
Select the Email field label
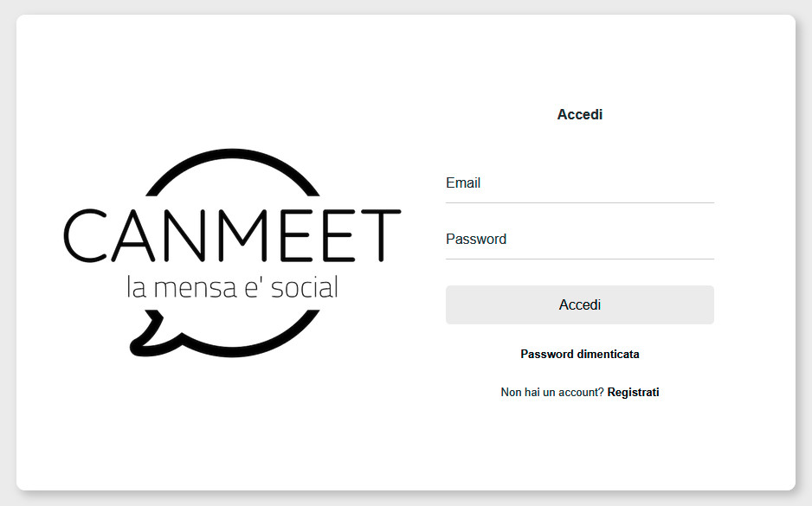tap(463, 183)
